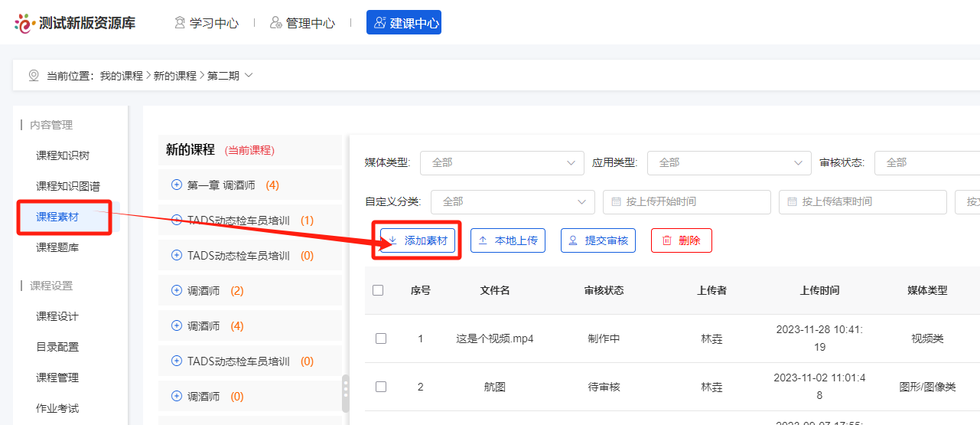
Task: Click upload arrow icon on 本地上传
Action: pyautogui.click(x=483, y=240)
